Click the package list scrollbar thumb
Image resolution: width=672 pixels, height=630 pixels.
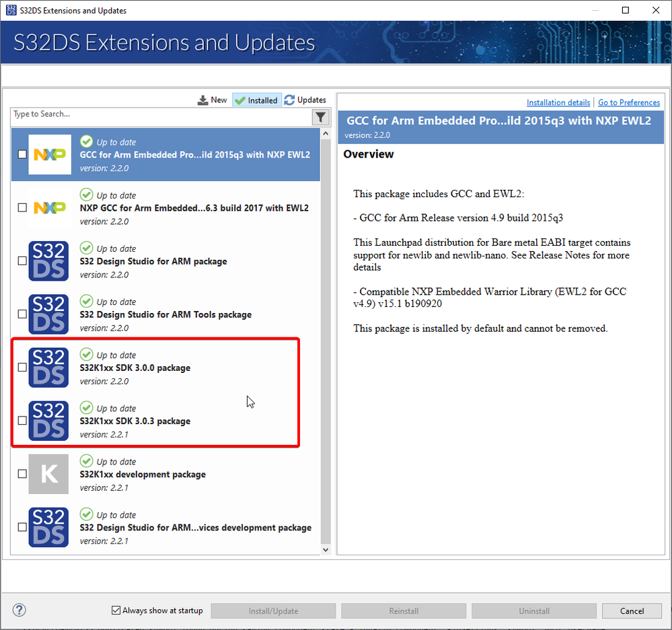tap(326, 341)
